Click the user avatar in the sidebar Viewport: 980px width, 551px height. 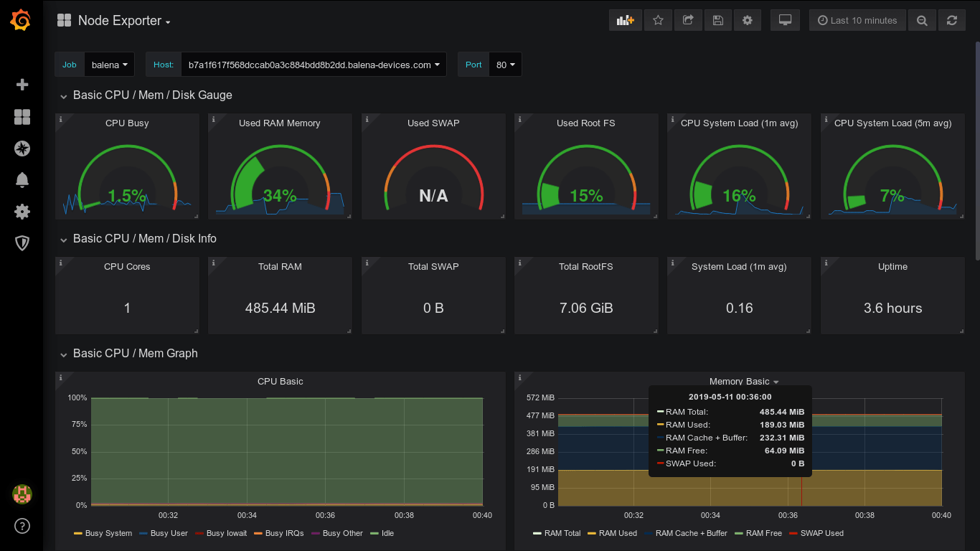click(x=22, y=494)
